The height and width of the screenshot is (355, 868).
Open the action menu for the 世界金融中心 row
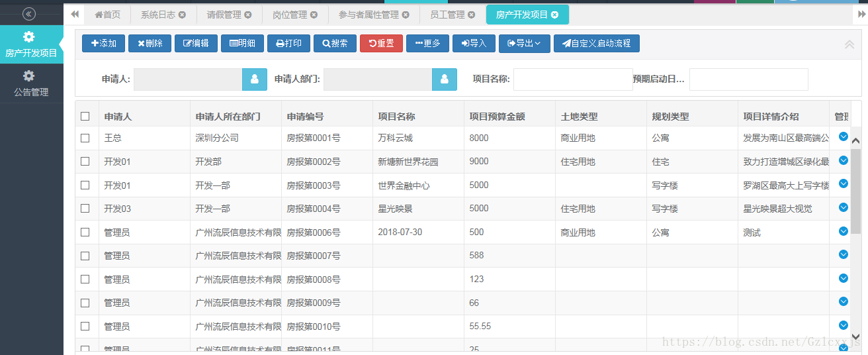(844, 184)
